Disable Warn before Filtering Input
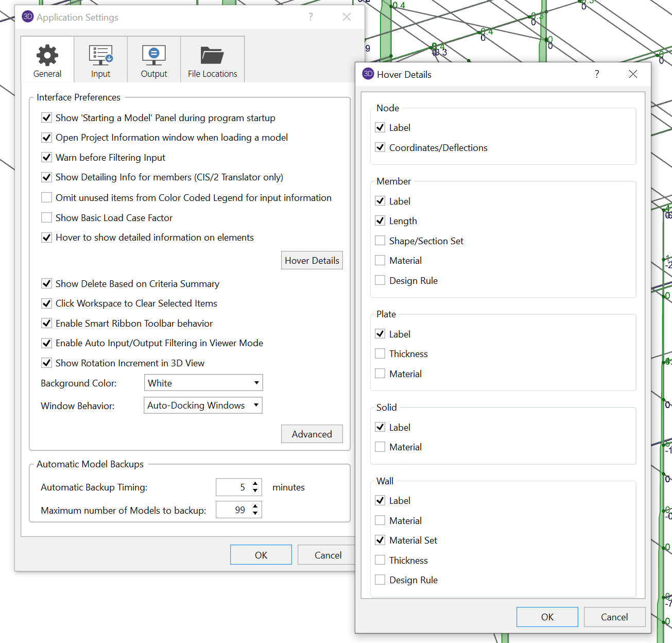 pos(47,158)
